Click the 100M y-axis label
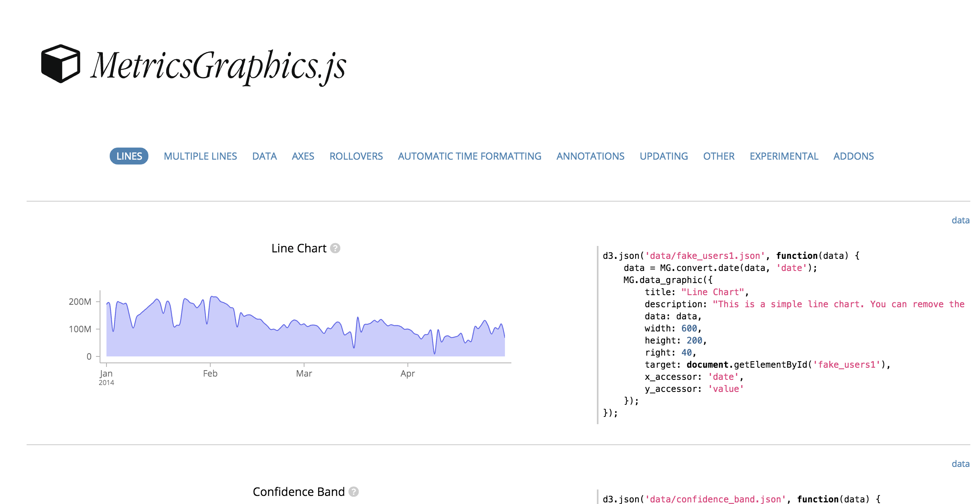The height and width of the screenshot is (504, 980). tap(80, 329)
